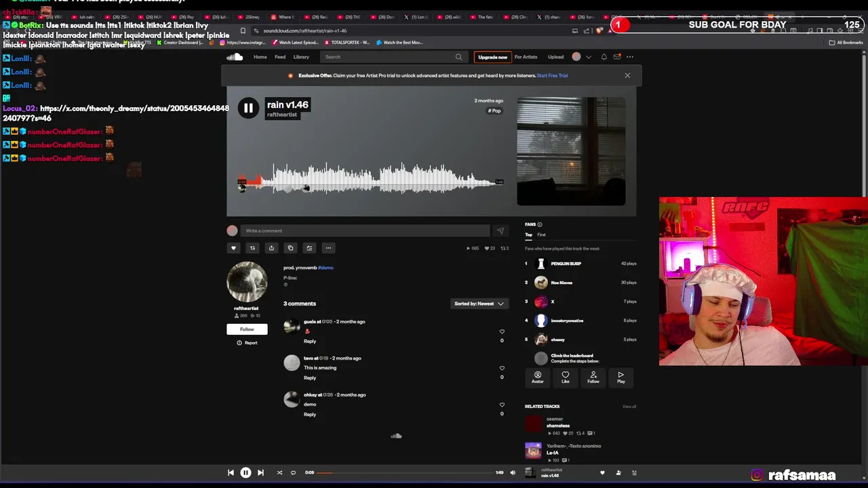The height and width of the screenshot is (488, 868).
Task: Pause playback in bottom player bar
Action: [245, 472]
